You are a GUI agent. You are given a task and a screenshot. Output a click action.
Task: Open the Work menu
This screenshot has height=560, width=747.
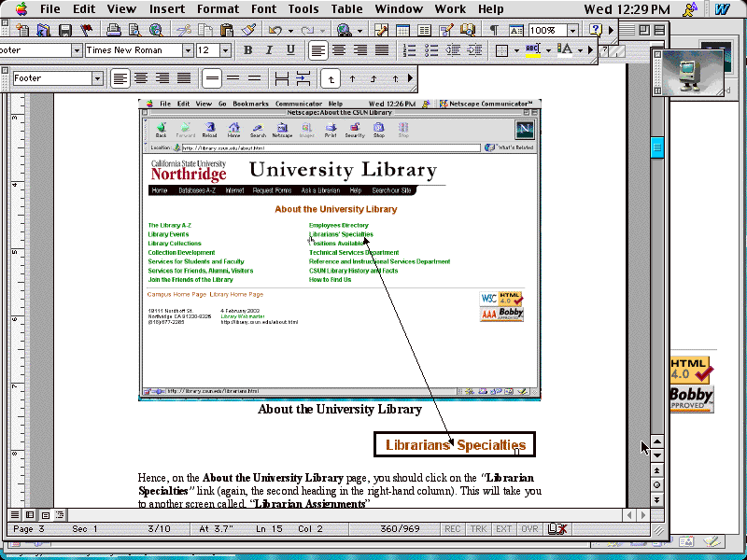click(x=450, y=9)
